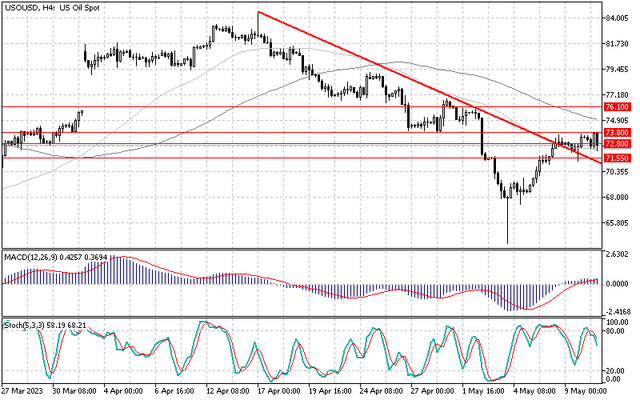Select the red 73.800 price level tag
640x400 pixels.
pos(617,132)
